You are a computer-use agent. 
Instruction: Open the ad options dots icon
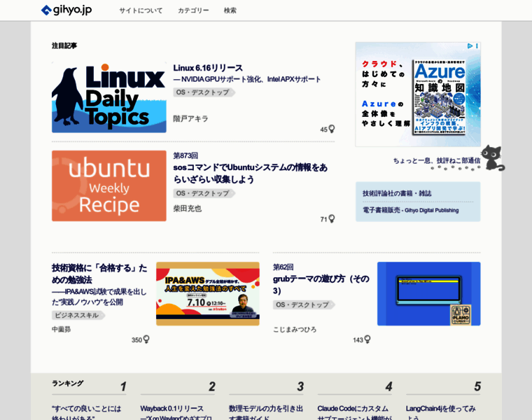point(477,45)
